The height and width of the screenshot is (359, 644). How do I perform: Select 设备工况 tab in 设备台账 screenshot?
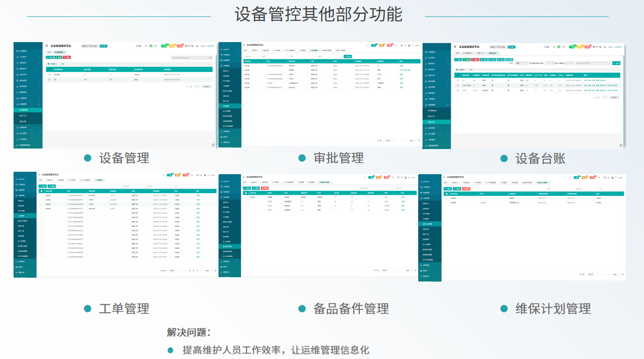click(x=480, y=53)
